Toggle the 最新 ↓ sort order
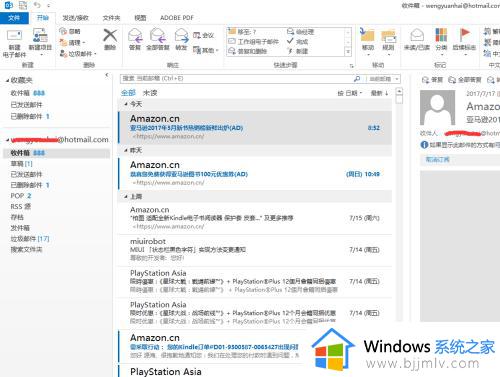 [x=379, y=93]
